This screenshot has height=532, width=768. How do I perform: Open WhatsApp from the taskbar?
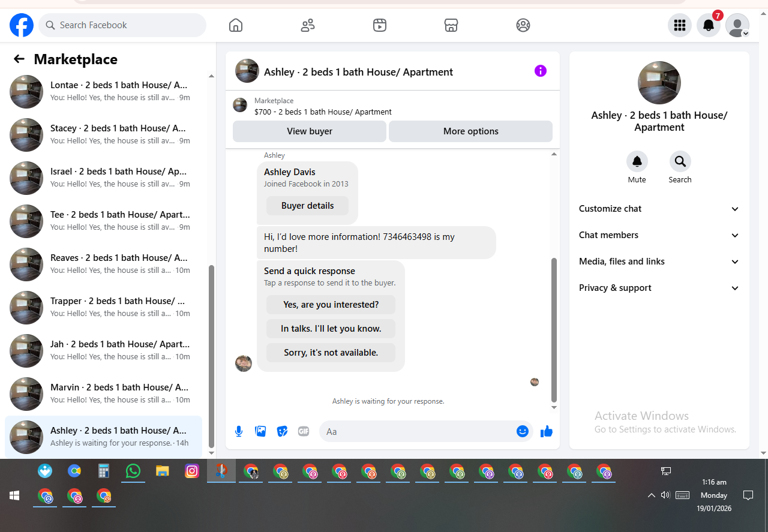click(133, 471)
